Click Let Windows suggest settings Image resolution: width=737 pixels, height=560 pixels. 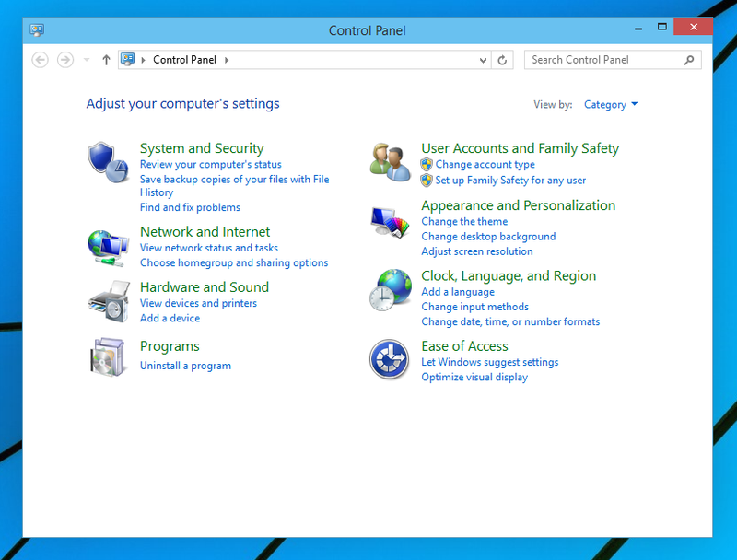tap(490, 362)
